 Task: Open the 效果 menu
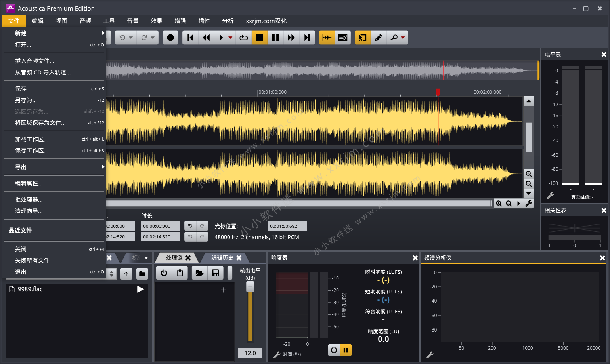point(157,21)
